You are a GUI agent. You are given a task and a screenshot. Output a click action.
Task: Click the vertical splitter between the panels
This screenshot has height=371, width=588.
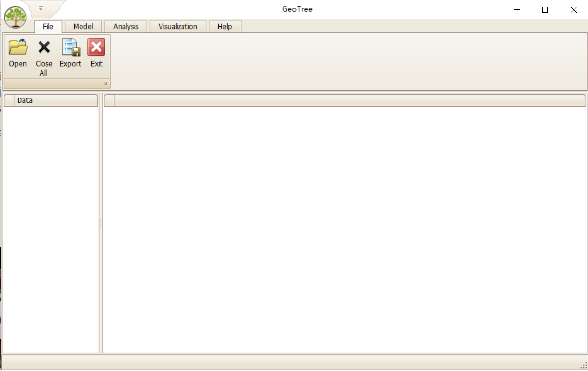[101, 223]
